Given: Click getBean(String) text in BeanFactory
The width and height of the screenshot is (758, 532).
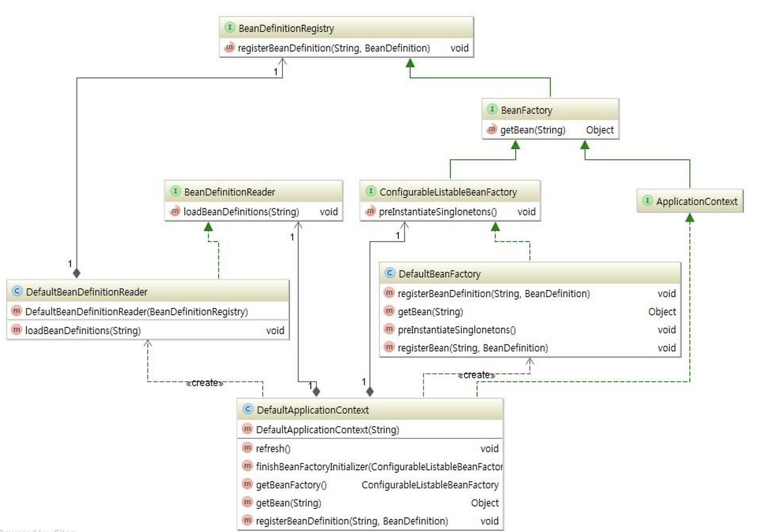Looking at the screenshot, I should pos(533,130).
